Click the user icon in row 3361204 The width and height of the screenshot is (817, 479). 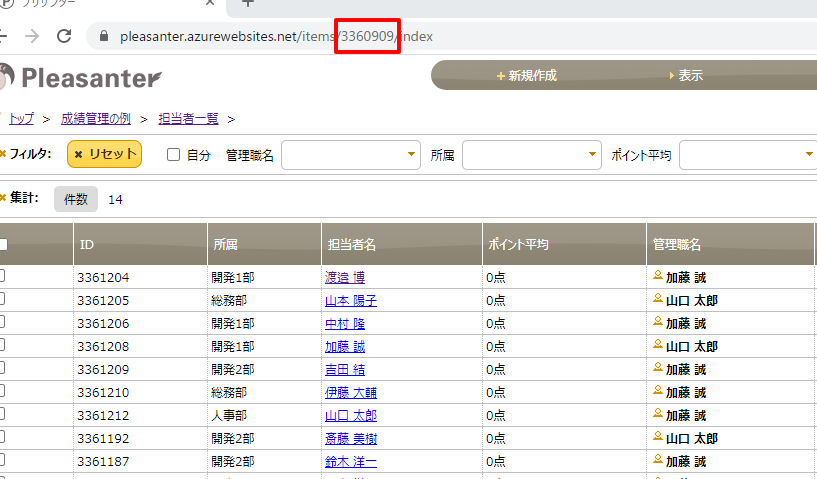coord(658,275)
